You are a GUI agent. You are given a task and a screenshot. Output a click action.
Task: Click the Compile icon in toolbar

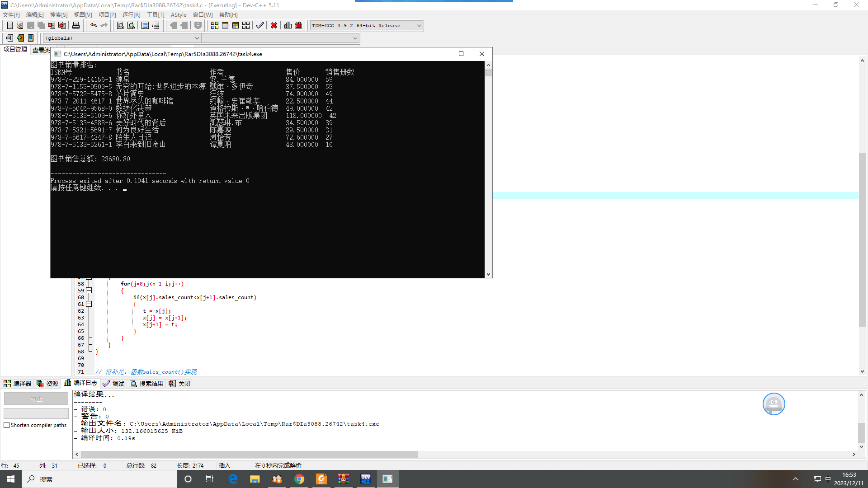click(x=214, y=25)
